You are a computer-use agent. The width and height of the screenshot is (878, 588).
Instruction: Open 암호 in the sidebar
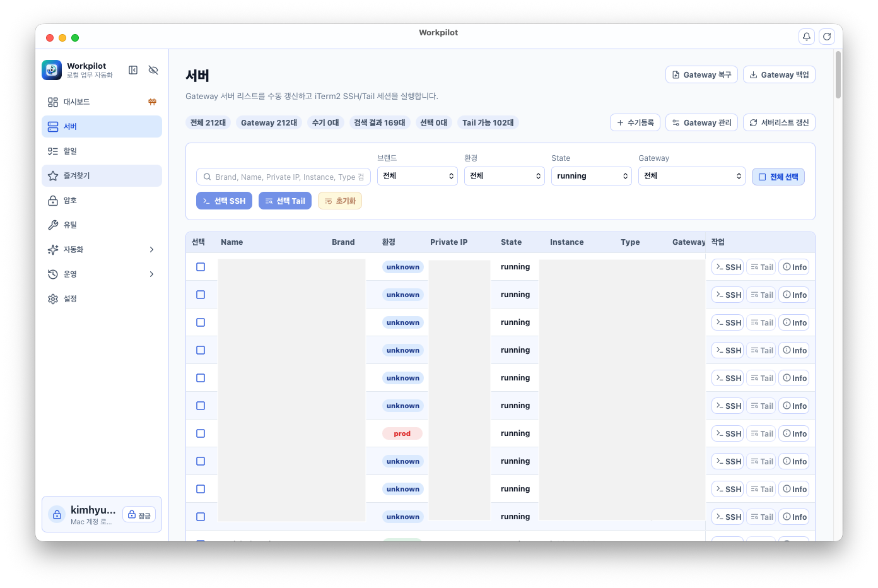click(x=102, y=200)
